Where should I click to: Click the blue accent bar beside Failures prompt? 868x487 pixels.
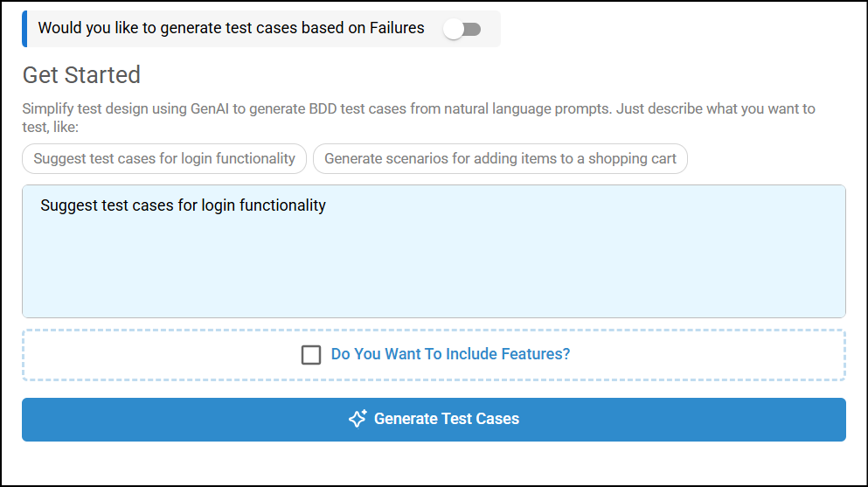click(24, 29)
